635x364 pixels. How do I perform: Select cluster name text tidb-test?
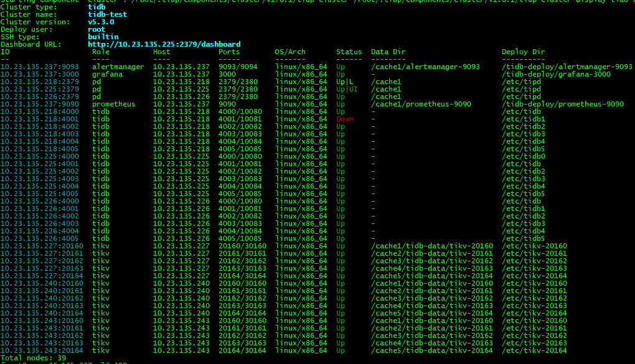[107, 14]
